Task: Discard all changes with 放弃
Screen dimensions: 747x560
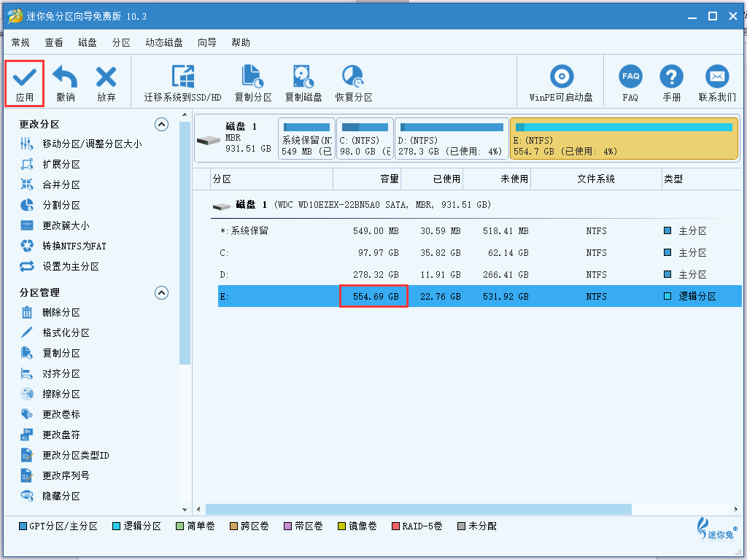Action: pos(106,83)
